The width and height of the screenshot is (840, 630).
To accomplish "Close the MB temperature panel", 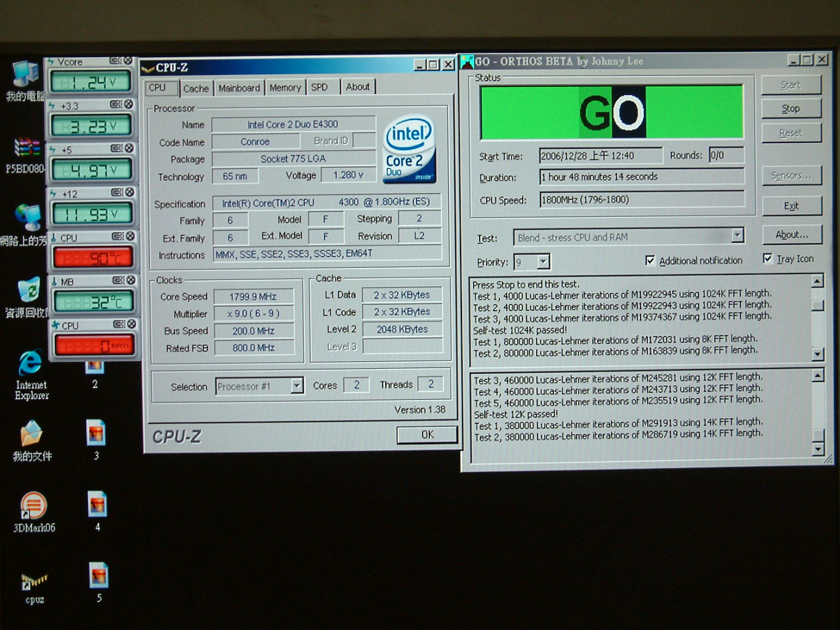I will pos(131,280).
